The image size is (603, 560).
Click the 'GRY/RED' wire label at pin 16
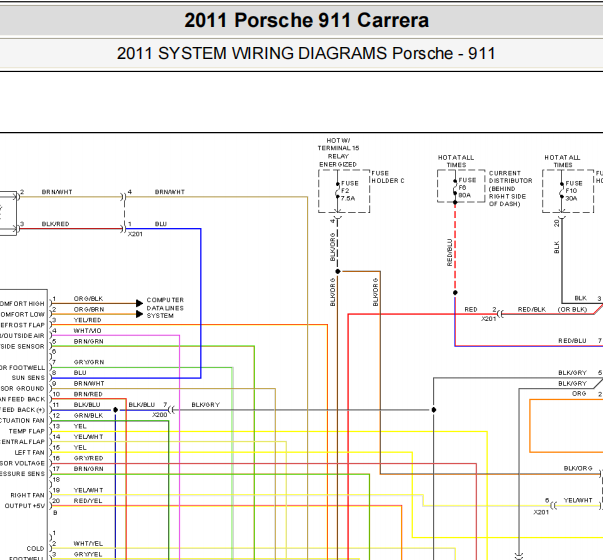pyautogui.click(x=88, y=458)
